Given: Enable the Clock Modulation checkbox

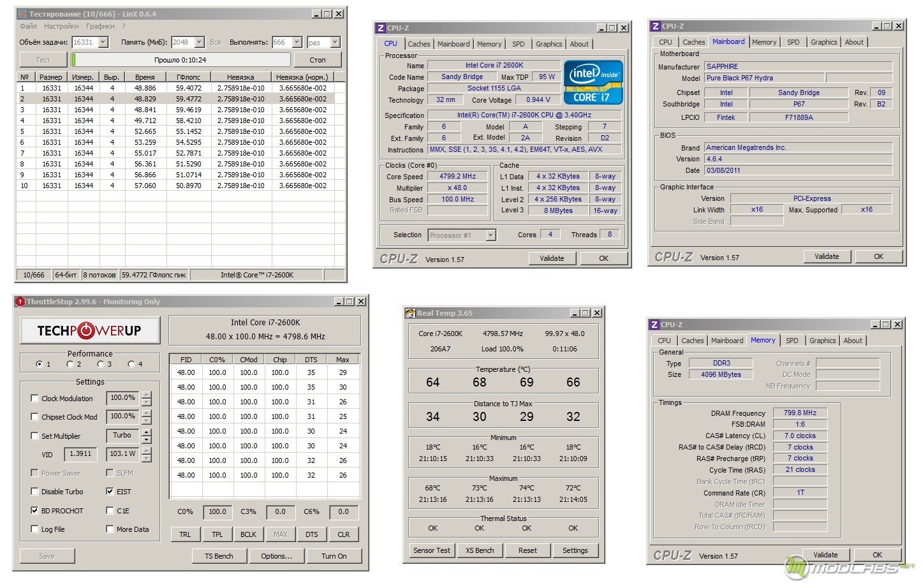Looking at the screenshot, I should tap(35, 399).
